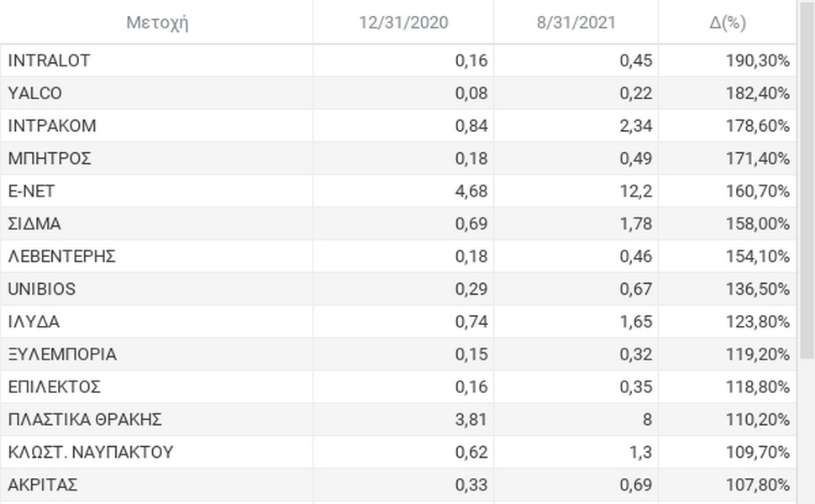Click the ΙΛΥΔΑ stock name
The image size is (815, 504).
[34, 322]
